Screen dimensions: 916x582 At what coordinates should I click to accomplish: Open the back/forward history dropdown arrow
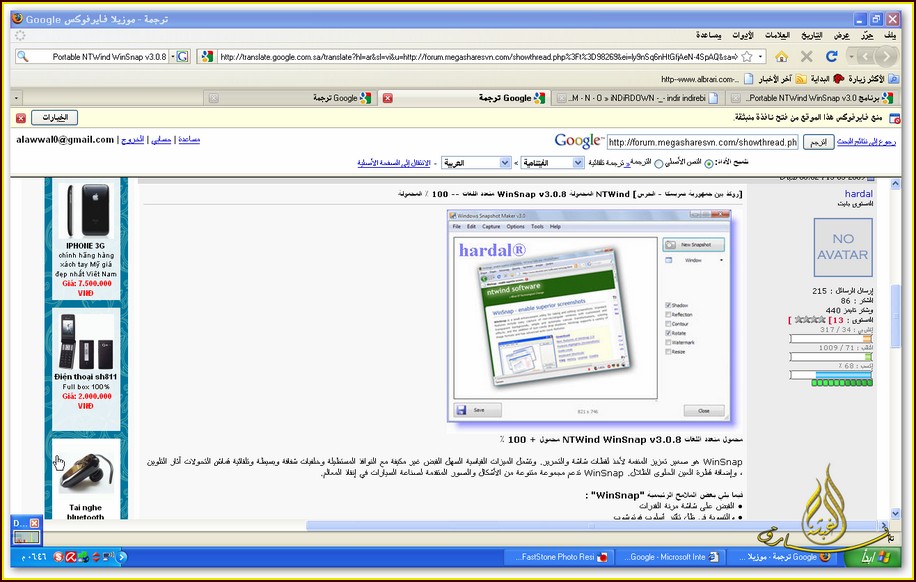pyautogui.click(x=852, y=57)
